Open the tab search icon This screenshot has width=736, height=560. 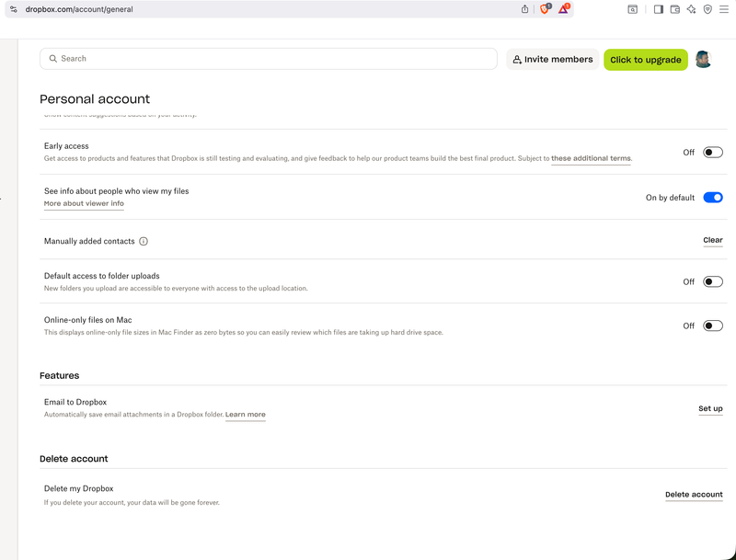point(633,9)
